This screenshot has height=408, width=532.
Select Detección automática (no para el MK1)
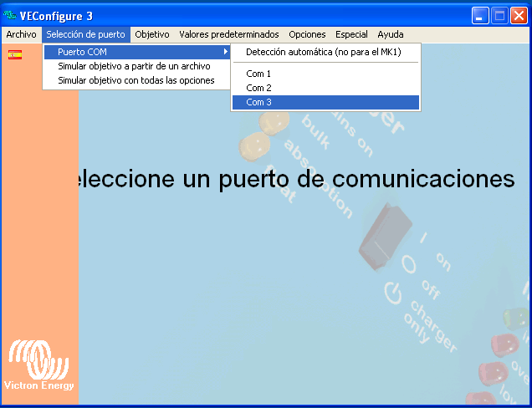(325, 52)
